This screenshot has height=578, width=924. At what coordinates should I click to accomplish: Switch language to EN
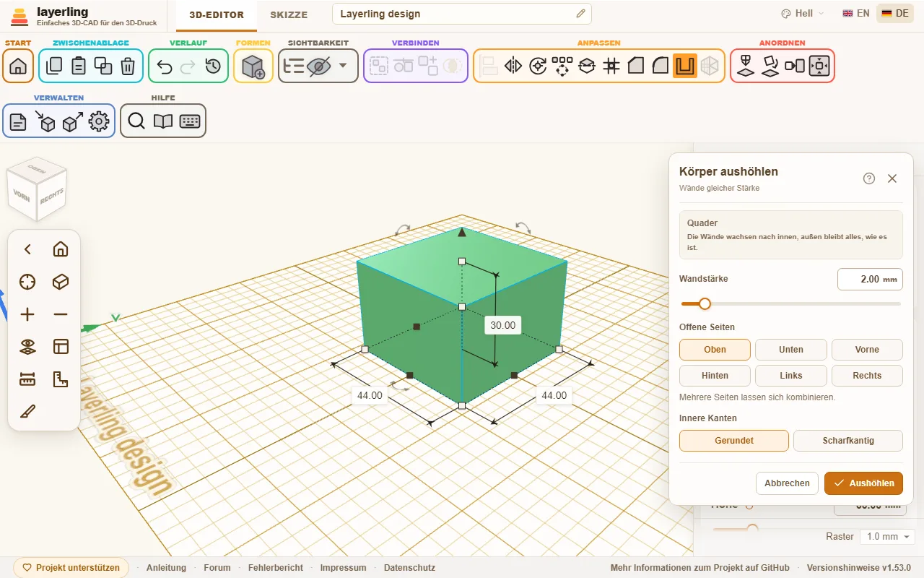click(856, 14)
